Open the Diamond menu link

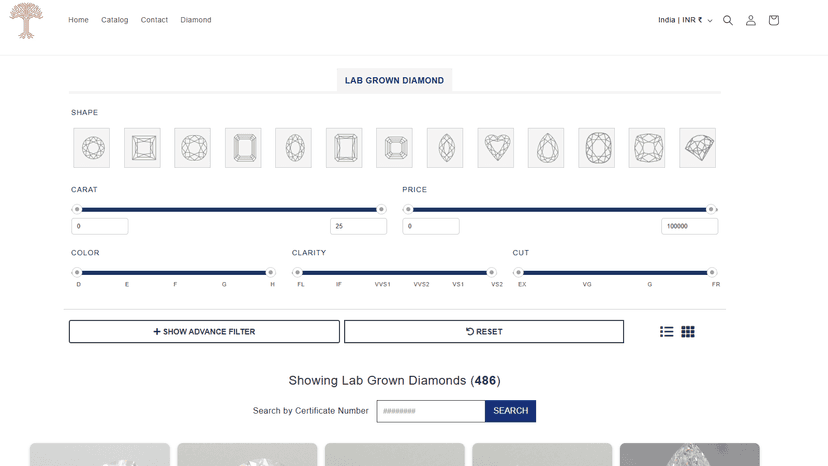point(196,20)
